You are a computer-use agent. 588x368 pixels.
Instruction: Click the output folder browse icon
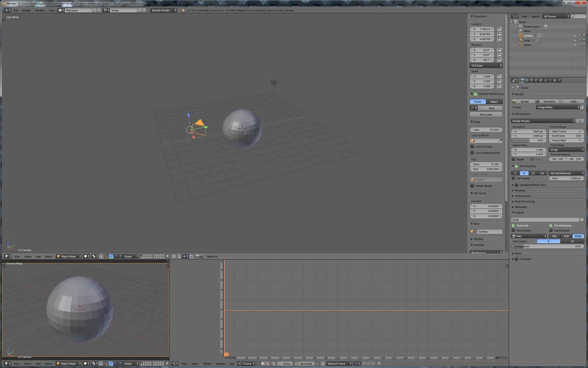click(582, 219)
